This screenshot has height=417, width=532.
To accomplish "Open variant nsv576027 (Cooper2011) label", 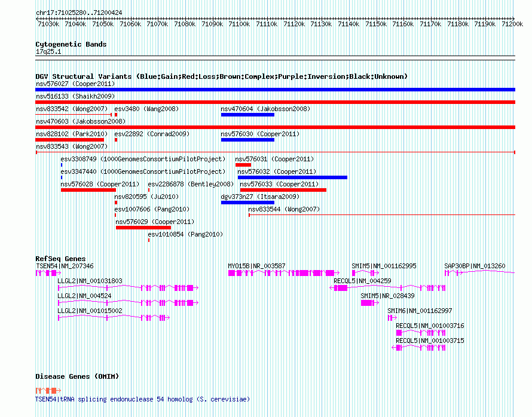I will pos(75,84).
